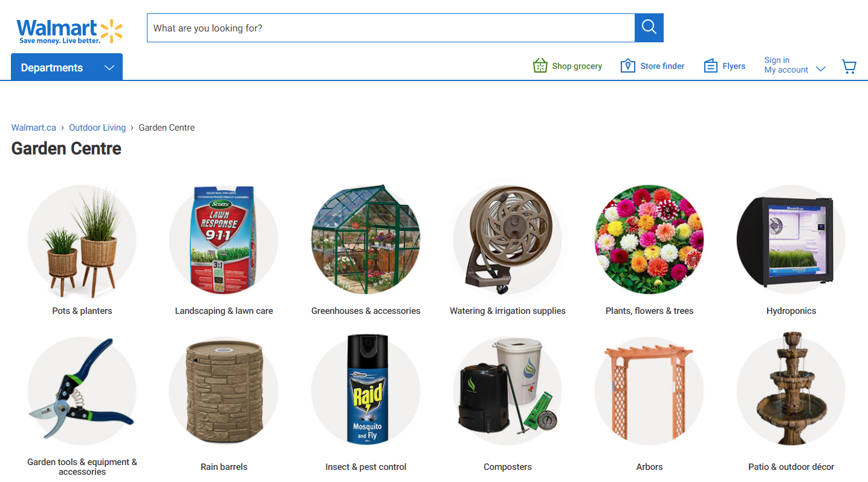Expand the My account chevron
The height and width of the screenshot is (482, 868).
(x=821, y=69)
